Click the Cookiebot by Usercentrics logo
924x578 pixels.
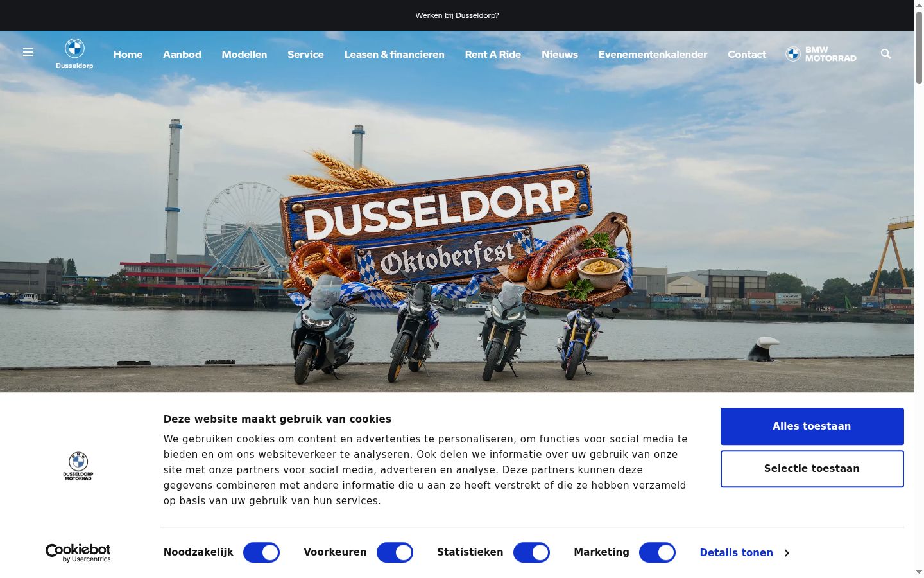coord(78,552)
